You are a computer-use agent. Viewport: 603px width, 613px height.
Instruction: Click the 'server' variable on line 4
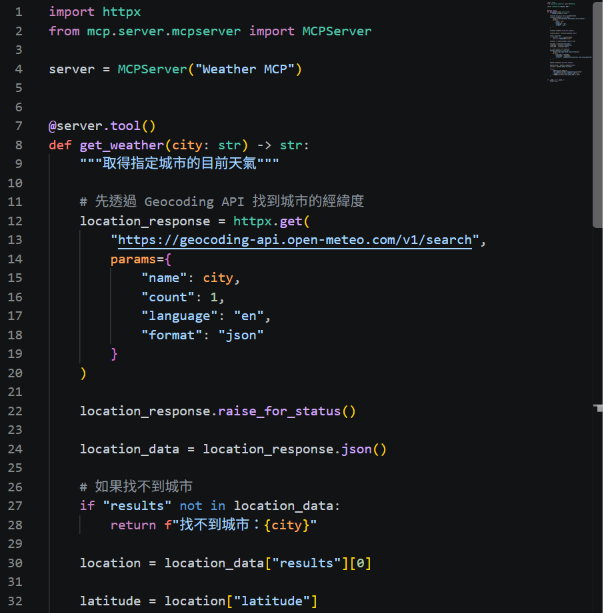click(72, 70)
